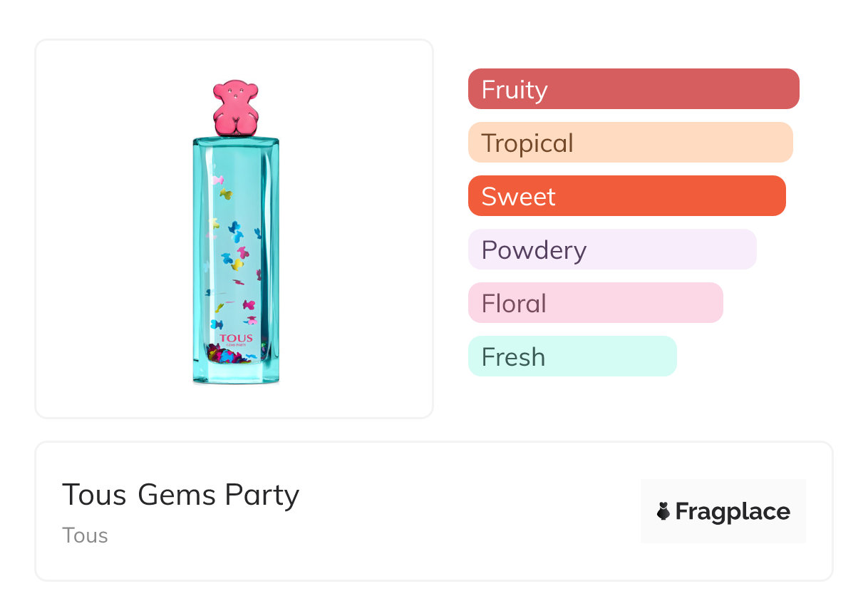Choose the orange Sweet accord bar
Viewport: 868px width, 616px height.
click(626, 196)
